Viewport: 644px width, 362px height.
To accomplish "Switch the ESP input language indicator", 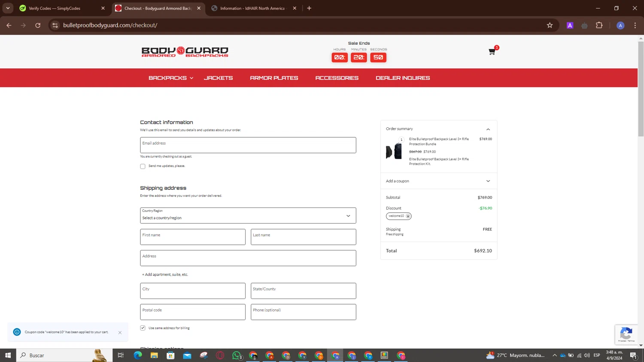I will coord(597,355).
